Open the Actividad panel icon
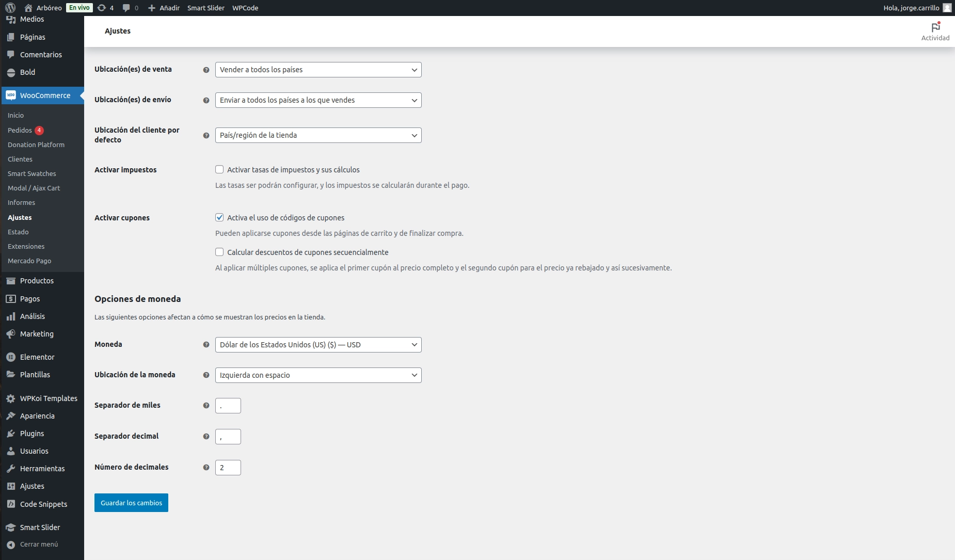The image size is (955, 560). [935, 27]
